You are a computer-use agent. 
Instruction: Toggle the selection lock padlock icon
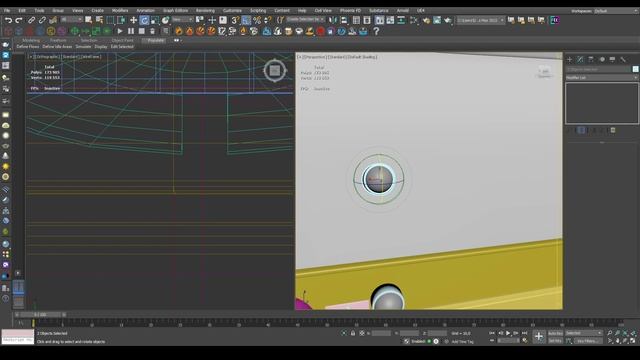pyautogui.click(x=353, y=333)
